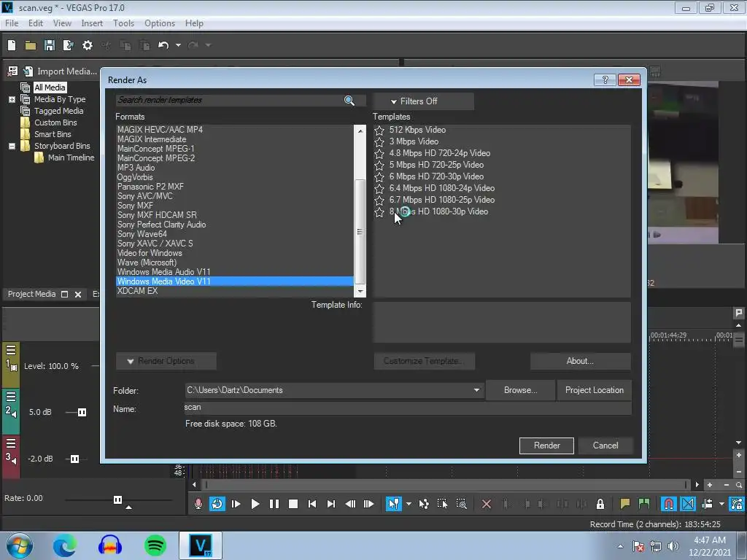747x560 pixels.
Task: Click the Stop button in transport
Action: coord(293,504)
